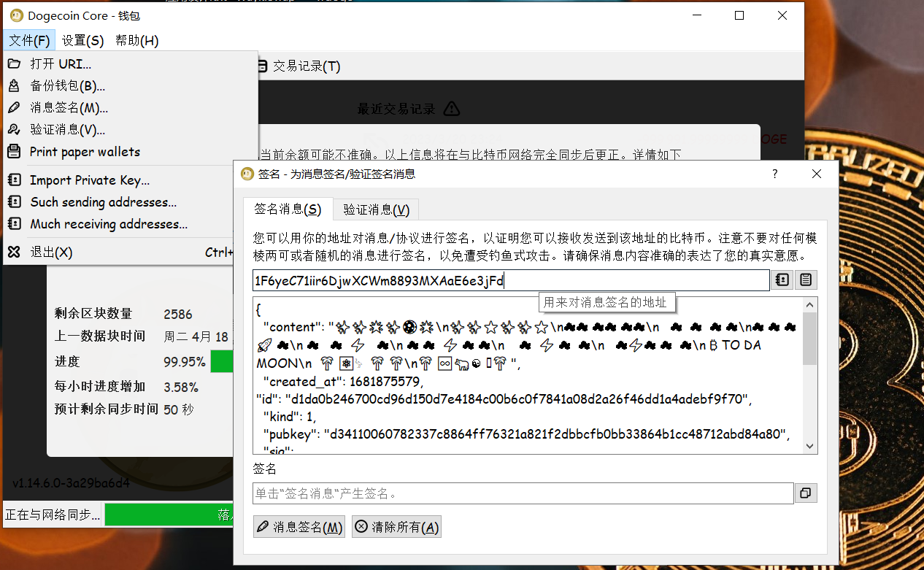Viewport: 924px width, 570px height.
Task: Click the message box scrollbar thumb
Action: click(x=810, y=339)
